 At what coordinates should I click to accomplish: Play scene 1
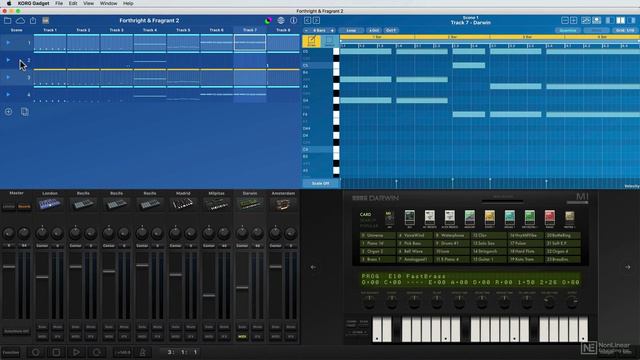[x=8, y=42]
